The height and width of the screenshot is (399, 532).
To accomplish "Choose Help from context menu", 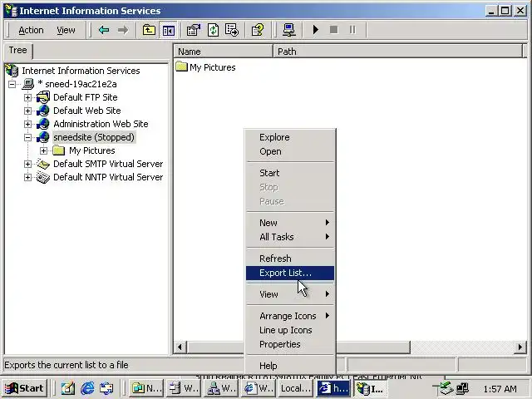I will pos(290,366).
